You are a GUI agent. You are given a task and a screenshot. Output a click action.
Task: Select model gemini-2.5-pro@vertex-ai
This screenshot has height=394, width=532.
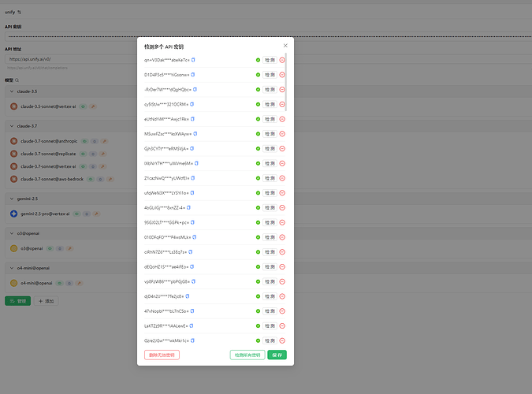tap(45, 214)
